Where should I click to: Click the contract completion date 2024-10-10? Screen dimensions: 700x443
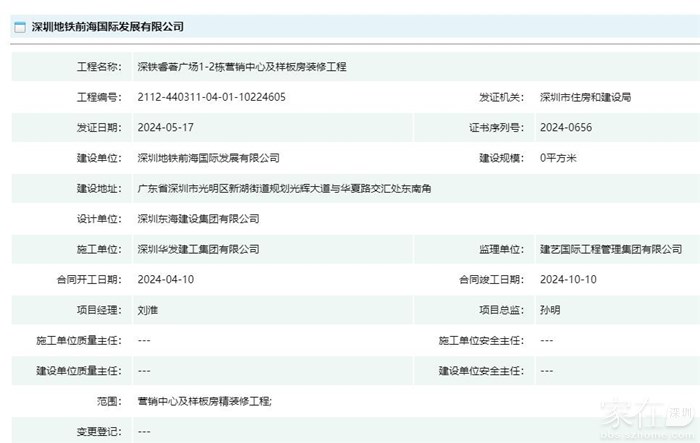point(568,279)
